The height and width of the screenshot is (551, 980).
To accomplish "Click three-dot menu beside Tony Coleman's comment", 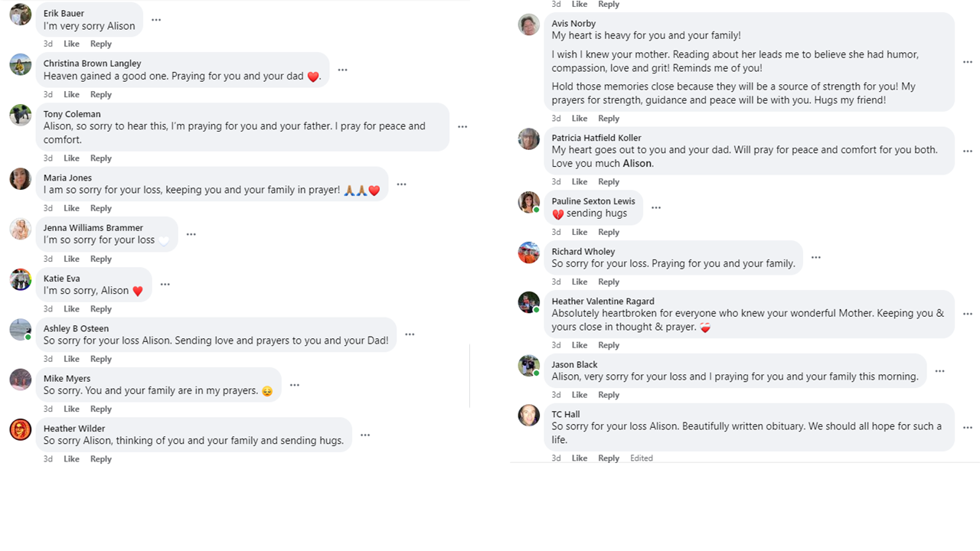I will click(462, 127).
